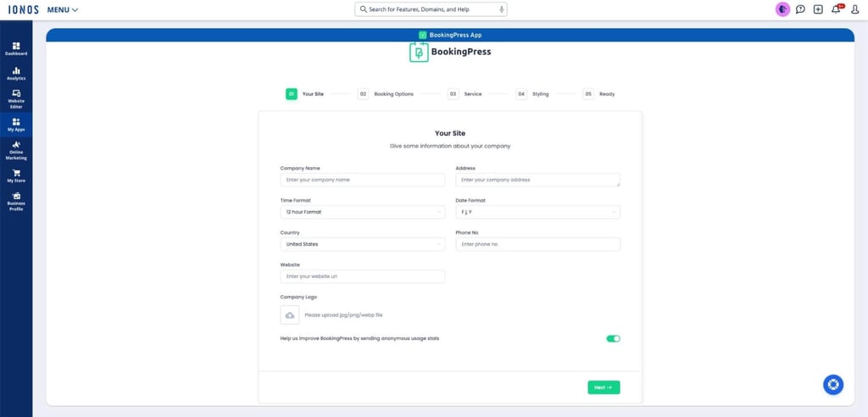The height and width of the screenshot is (417, 868).
Task: Click the BookingPress logo
Action: 450,52
